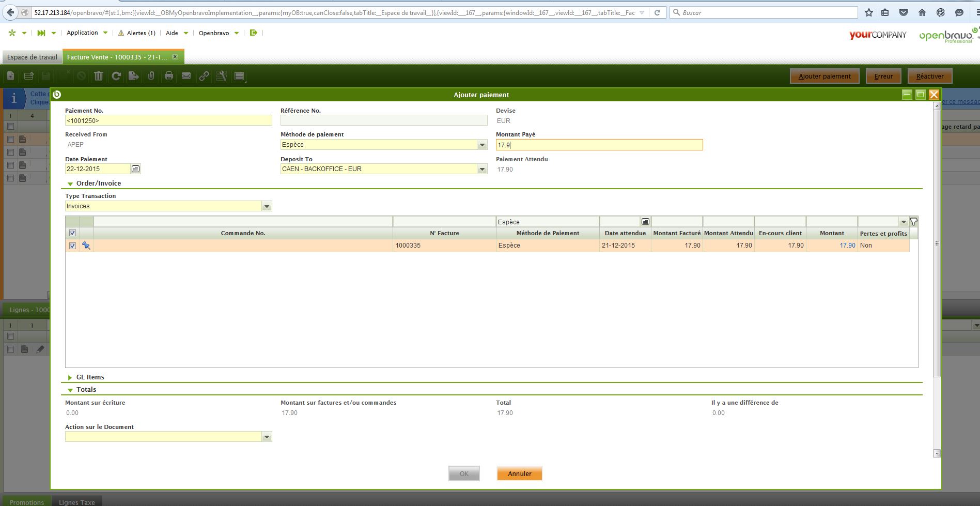Screen dimensions: 980x506
Task: Uncheck the invoice 1000335 row checkbox
Action: (x=72, y=246)
